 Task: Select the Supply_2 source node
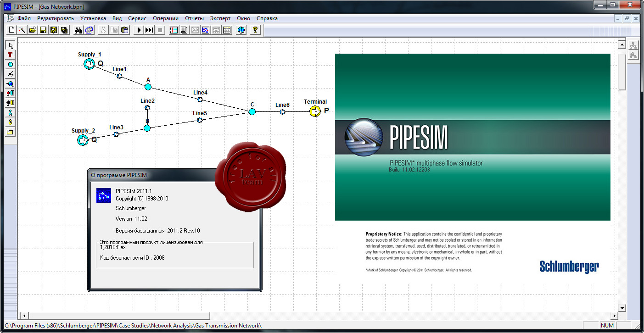click(83, 140)
